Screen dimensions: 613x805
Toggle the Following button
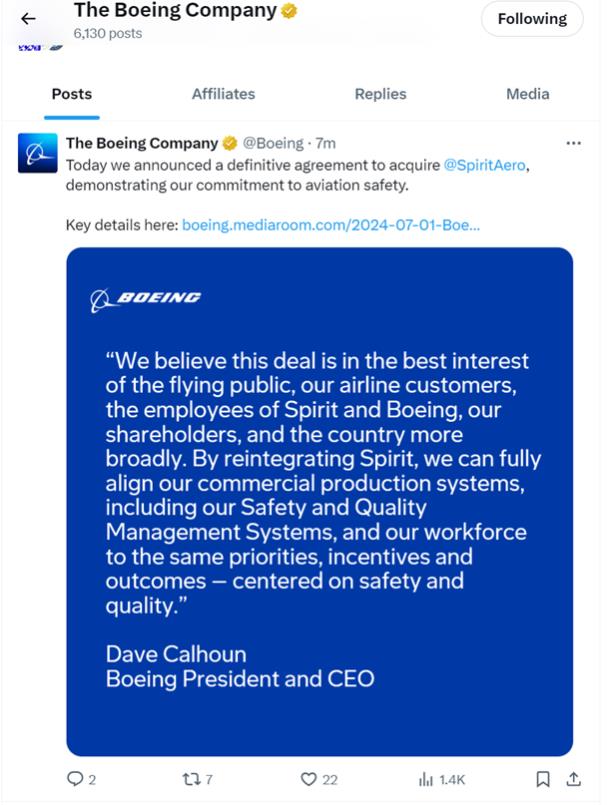531,18
